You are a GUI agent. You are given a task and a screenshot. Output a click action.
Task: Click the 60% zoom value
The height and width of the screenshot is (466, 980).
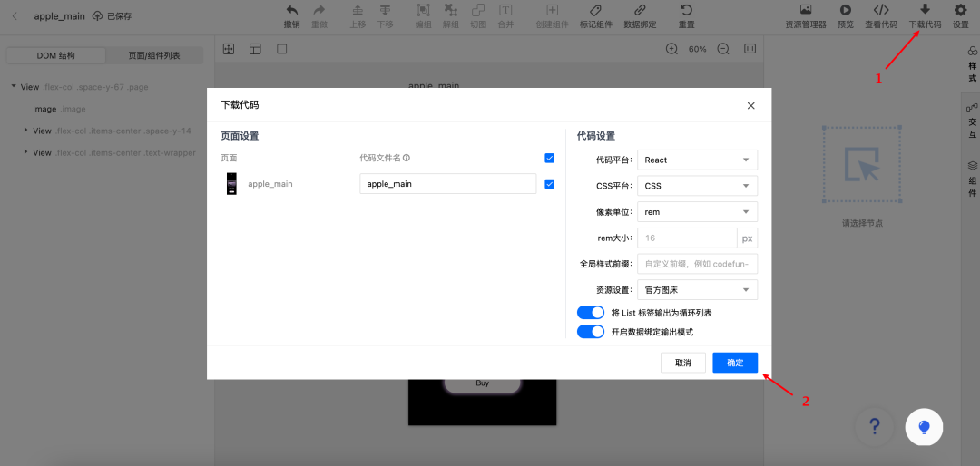click(698, 49)
